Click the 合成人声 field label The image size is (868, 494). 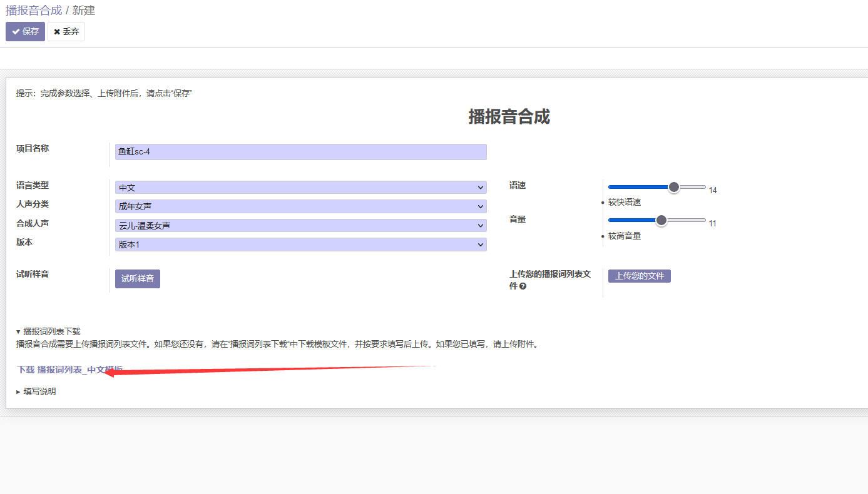pyautogui.click(x=33, y=223)
